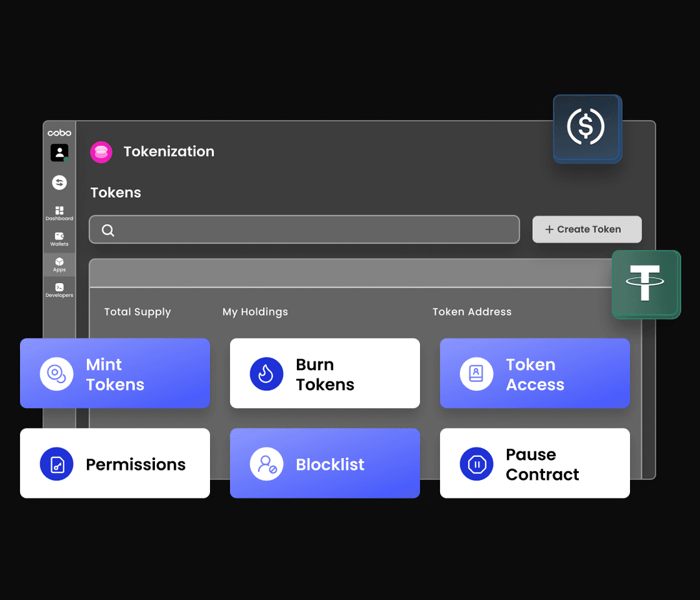Click the magnifier search icon
This screenshot has width=700, height=600.
108,230
